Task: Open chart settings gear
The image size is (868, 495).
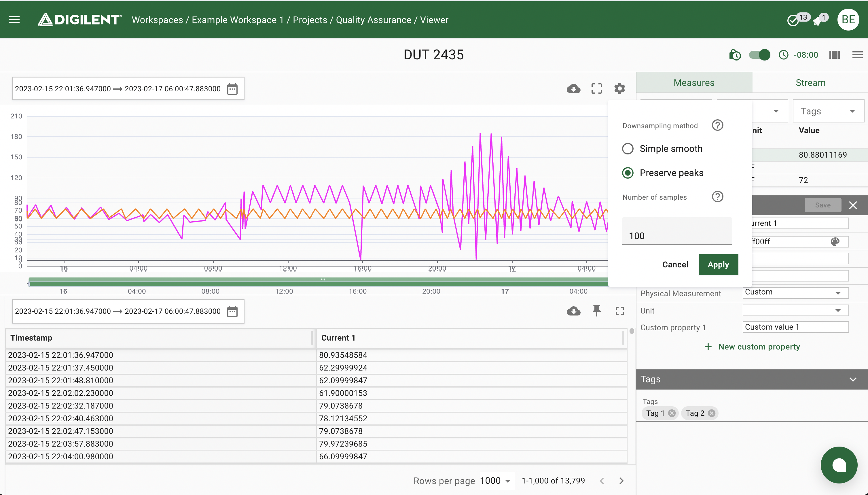Action: tap(620, 89)
